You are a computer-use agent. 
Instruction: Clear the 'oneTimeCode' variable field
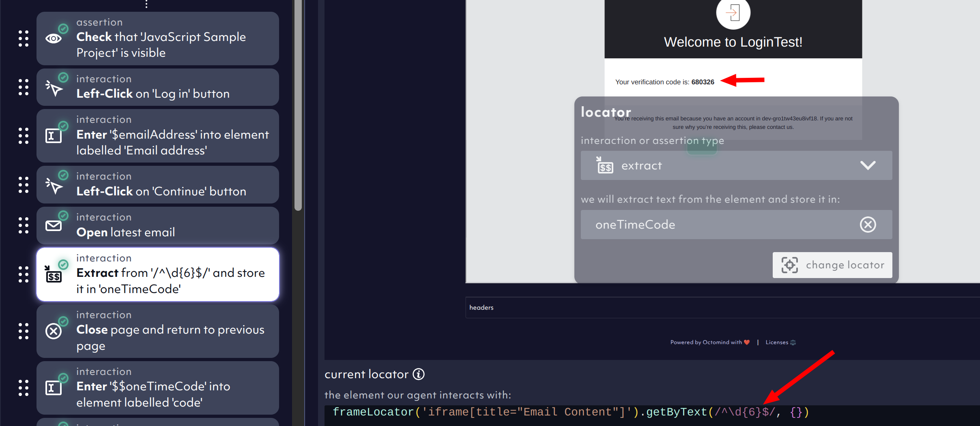pos(868,225)
